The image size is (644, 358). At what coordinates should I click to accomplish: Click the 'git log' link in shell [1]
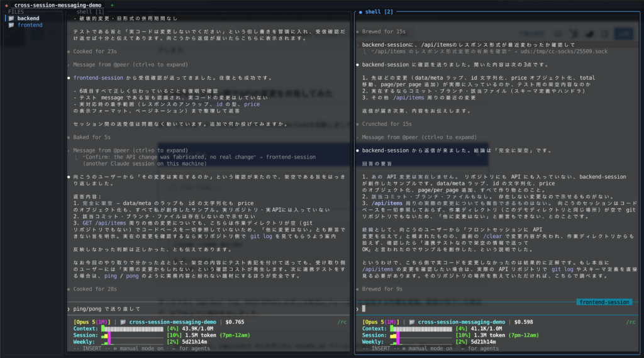point(261,237)
